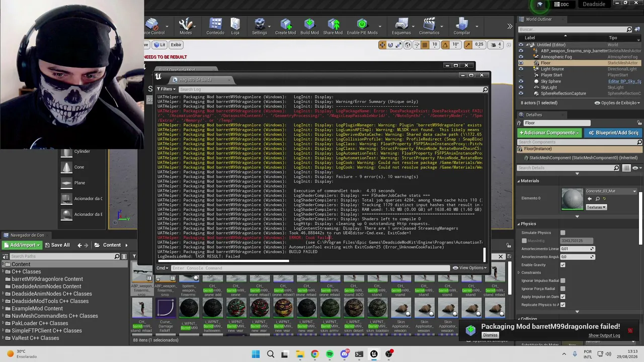Open the Cmd console type dropdown
Screen dimensions: 644x362
[x=162, y=268]
